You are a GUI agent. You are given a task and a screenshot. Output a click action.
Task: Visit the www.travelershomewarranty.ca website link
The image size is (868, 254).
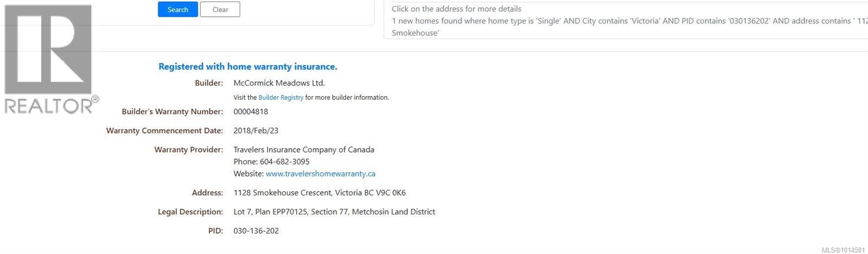[320, 174]
